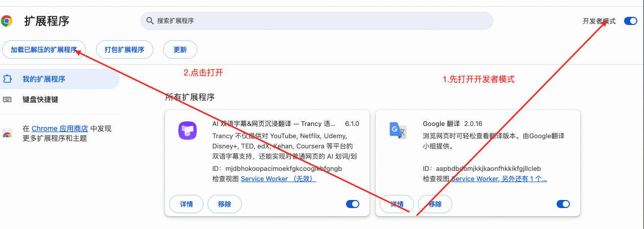Viewport: 644px width, 229px height.
Task: Click the 打包扩展程序 button
Action: [x=124, y=49]
